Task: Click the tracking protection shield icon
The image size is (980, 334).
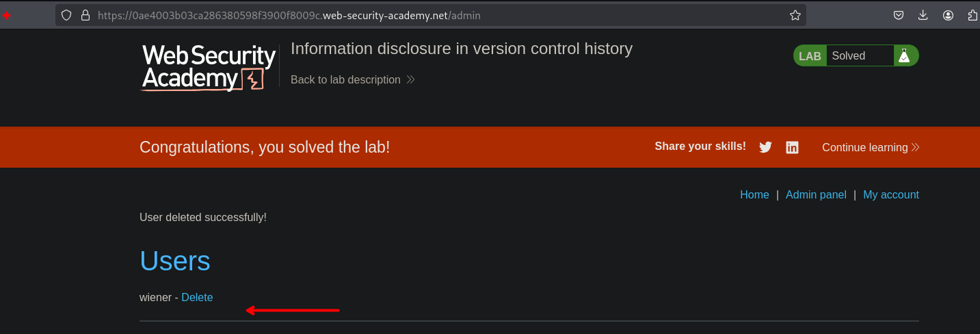Action: 66,15
